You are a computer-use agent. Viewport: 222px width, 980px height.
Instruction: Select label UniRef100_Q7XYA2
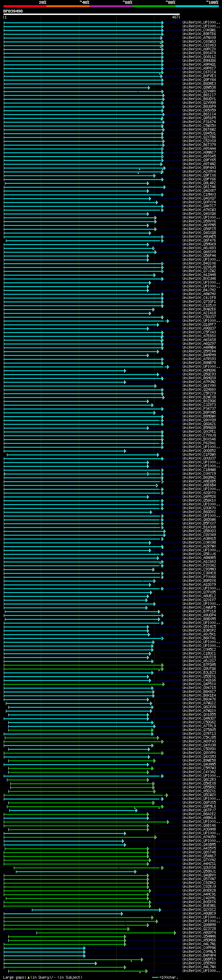click(199, 860)
